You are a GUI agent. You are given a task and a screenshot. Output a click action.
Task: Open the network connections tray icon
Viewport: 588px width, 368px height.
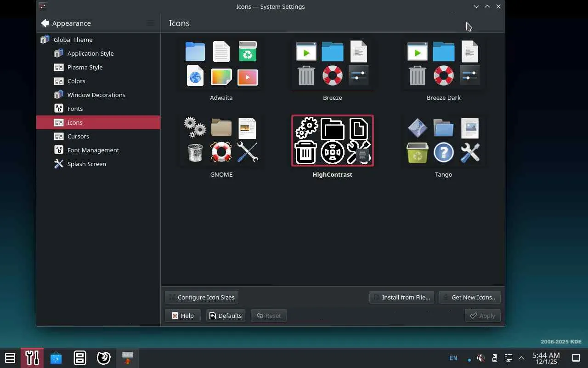tap(509, 358)
